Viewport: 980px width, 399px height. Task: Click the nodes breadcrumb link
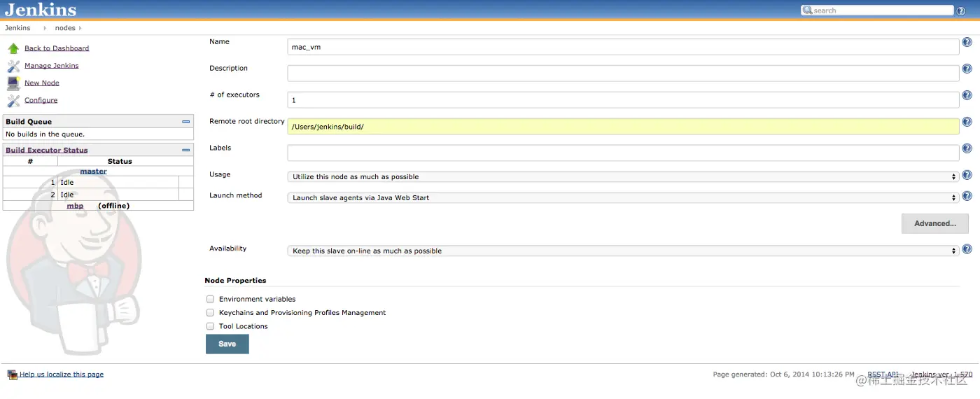65,28
